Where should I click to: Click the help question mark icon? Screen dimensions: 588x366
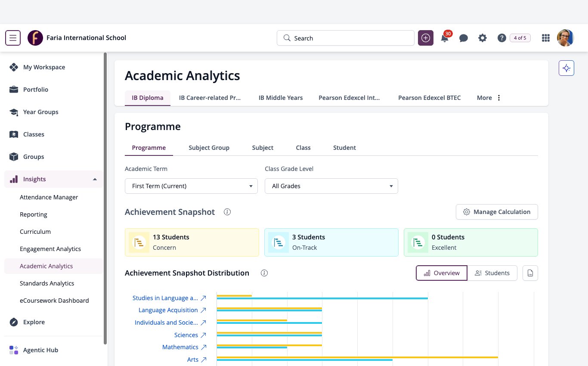[501, 38]
